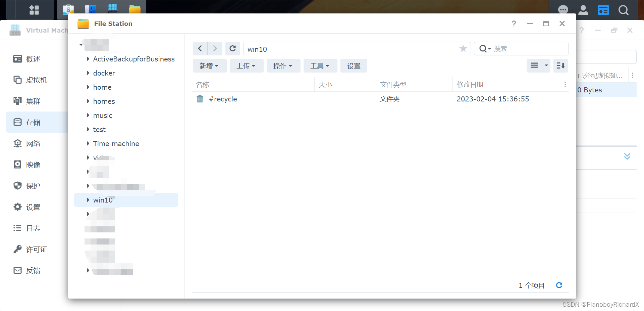Image resolution: width=644 pixels, height=311 pixels.
Task: Select the music folder in tree
Action: [x=103, y=115]
